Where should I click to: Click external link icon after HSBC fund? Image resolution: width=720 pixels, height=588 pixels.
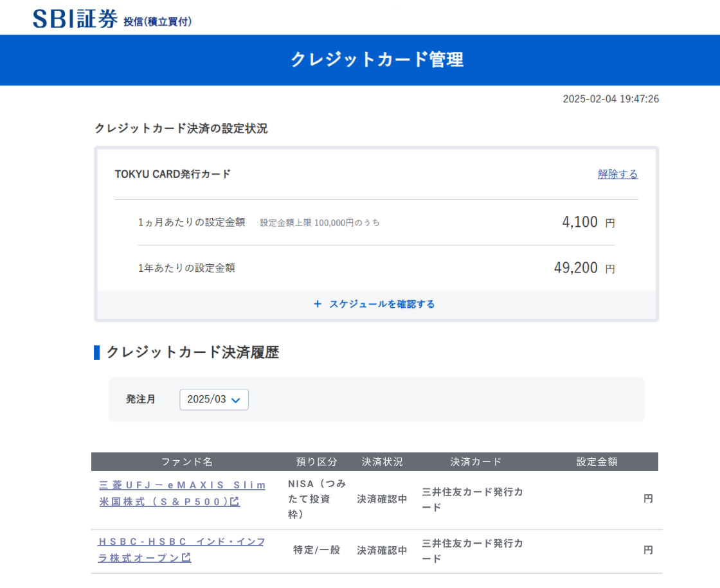tap(186, 558)
